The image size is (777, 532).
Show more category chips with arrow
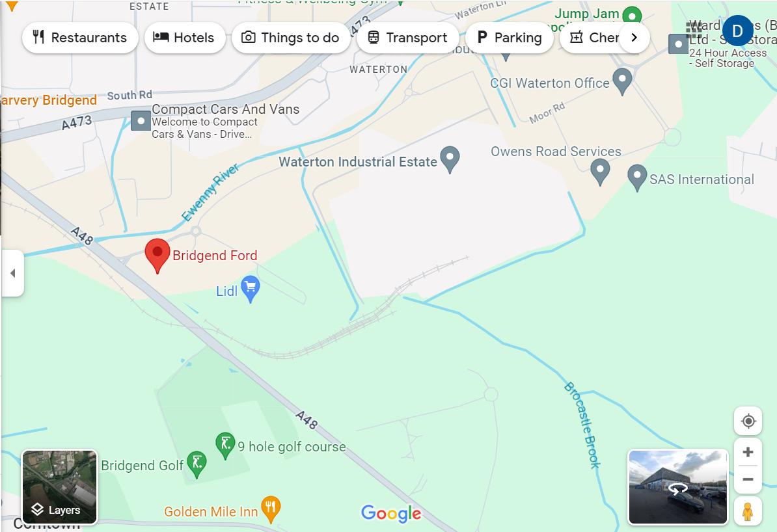click(634, 38)
